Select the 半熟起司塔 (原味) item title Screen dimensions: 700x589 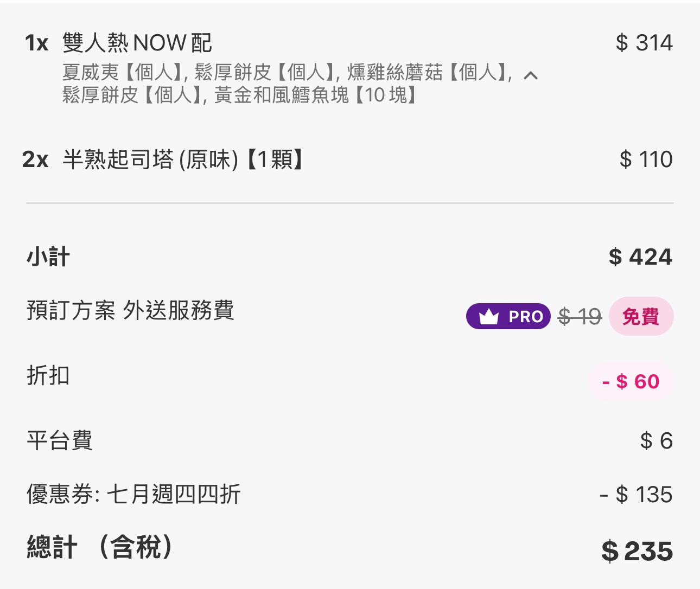click(x=183, y=159)
